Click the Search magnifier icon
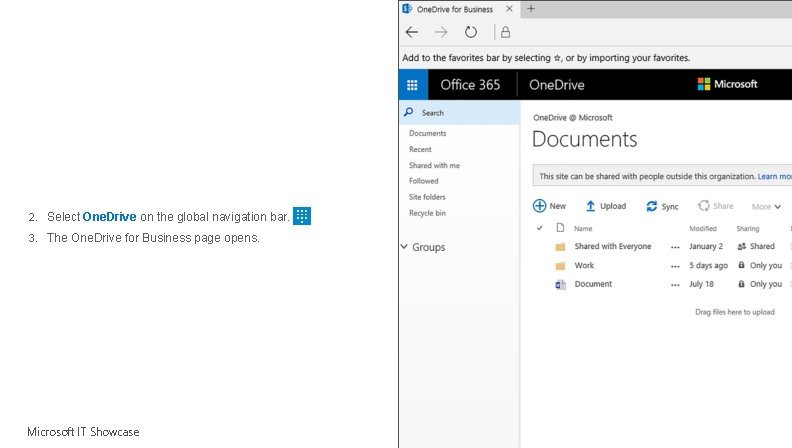The width and height of the screenshot is (792, 448). (x=409, y=112)
